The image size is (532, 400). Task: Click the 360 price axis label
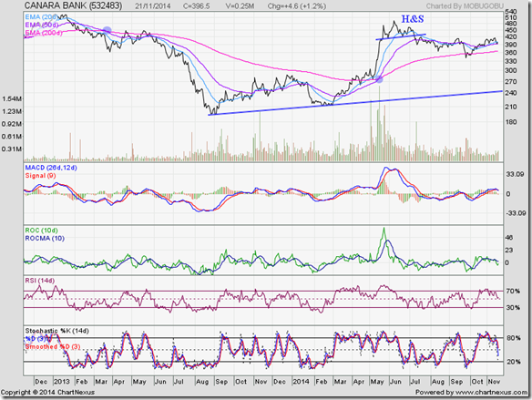pos(511,52)
